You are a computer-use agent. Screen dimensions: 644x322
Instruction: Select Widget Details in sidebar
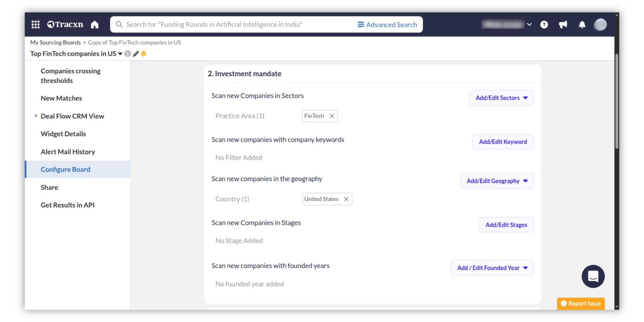63,134
